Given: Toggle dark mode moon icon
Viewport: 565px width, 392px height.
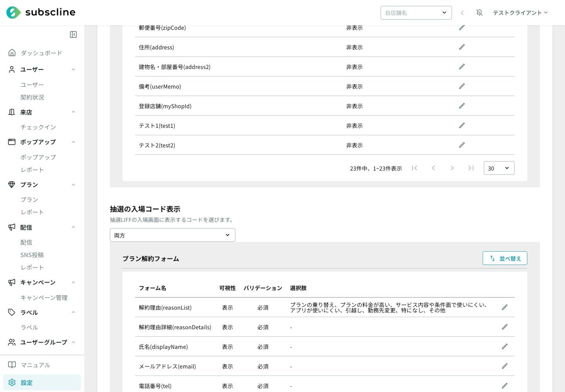Looking at the screenshot, I should point(463,13).
